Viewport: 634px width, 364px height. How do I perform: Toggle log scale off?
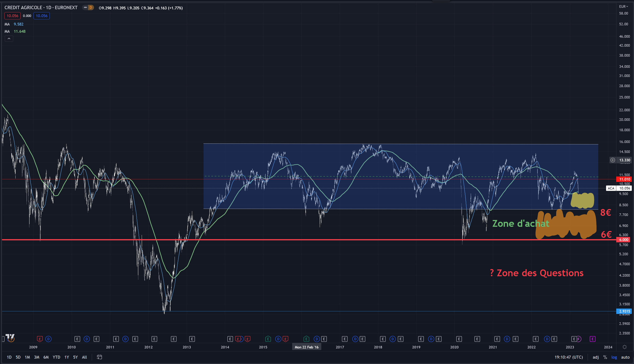[614, 357]
